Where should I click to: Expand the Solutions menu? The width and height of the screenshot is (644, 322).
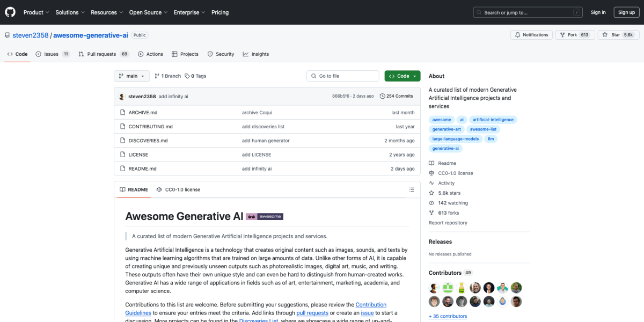coord(70,12)
